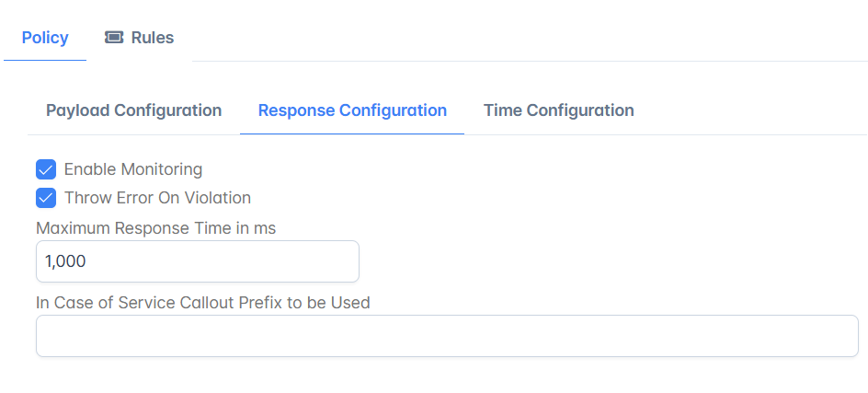Uncheck Throw Error On Violation
This screenshot has height=393, width=868.
(x=46, y=198)
